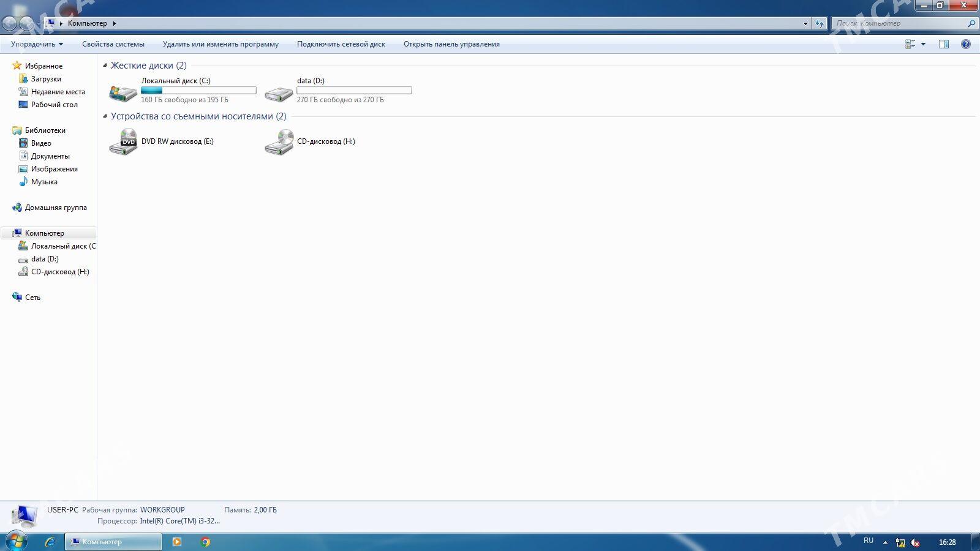Click Удалить или изменить программу
The width and height of the screenshot is (980, 551).
click(x=221, y=44)
